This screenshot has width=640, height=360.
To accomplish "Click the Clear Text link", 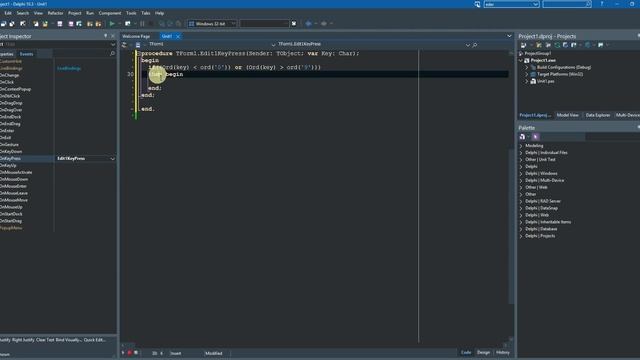I will 45,340.
